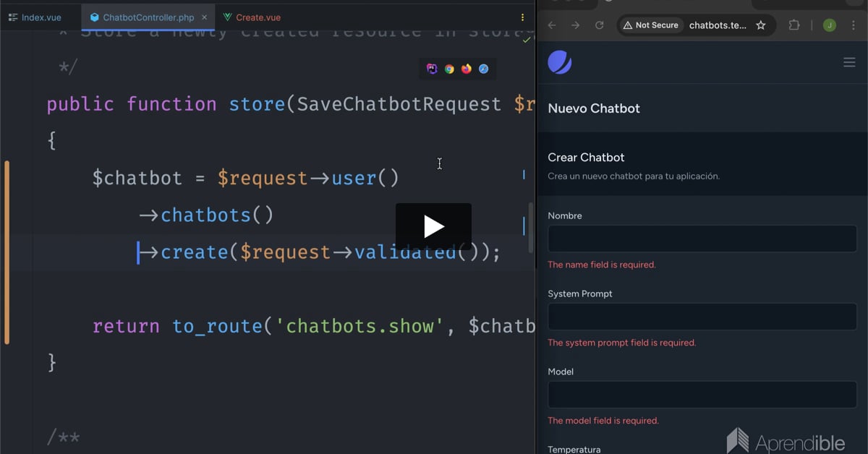Click the 'to_route' function call
This screenshot has height=454, width=868.
click(217, 326)
